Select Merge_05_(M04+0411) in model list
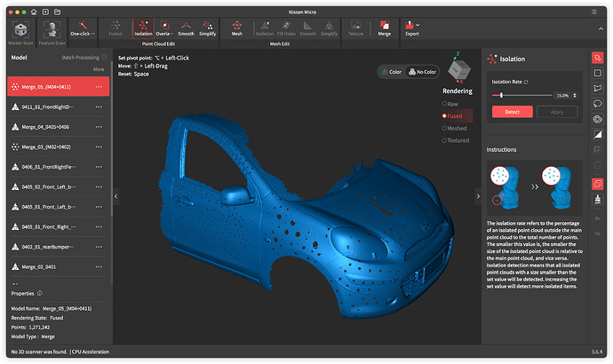613x364 pixels. (x=59, y=87)
